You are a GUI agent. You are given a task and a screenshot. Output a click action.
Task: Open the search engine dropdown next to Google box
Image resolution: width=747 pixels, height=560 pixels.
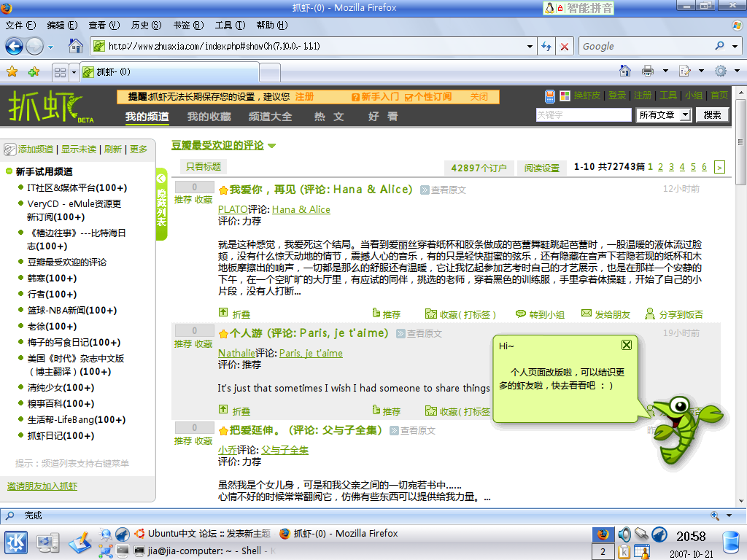(x=735, y=46)
